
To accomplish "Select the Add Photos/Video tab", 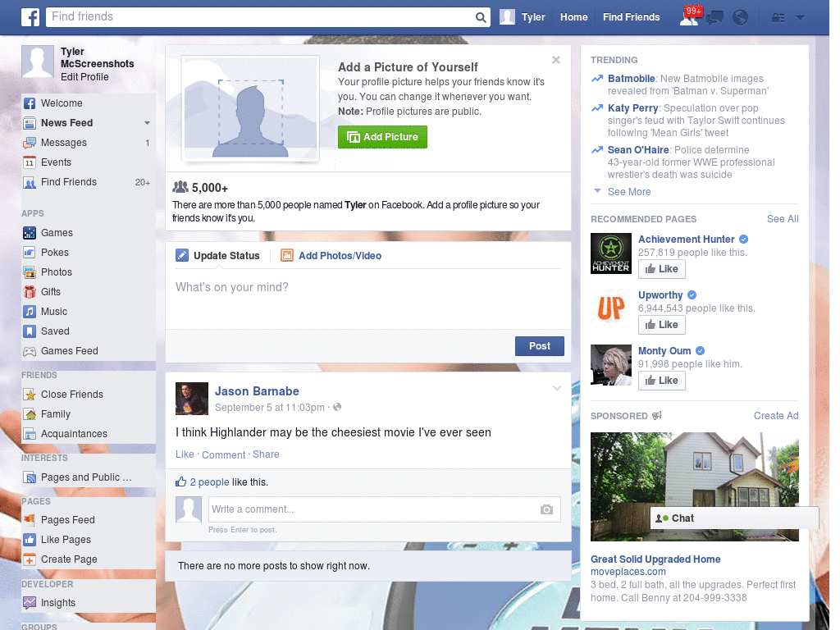I will coord(331,256).
